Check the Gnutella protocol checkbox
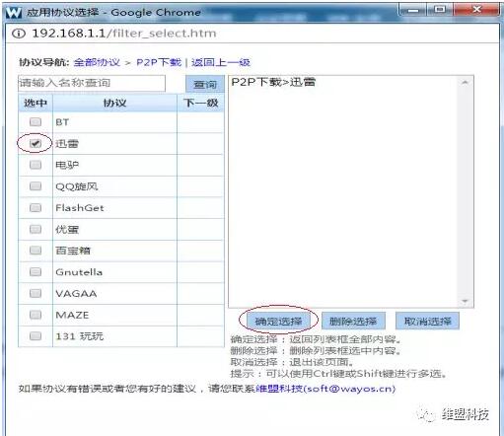The width and height of the screenshot is (504, 436). [36, 271]
